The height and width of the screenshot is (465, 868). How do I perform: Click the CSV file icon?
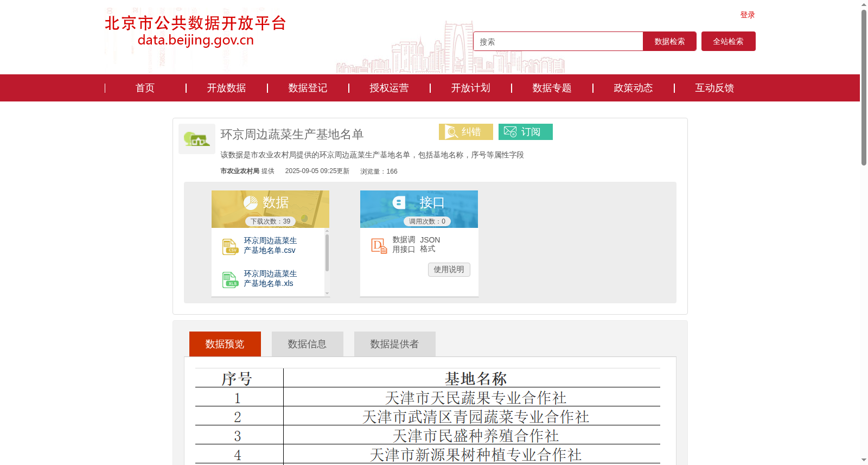point(230,246)
